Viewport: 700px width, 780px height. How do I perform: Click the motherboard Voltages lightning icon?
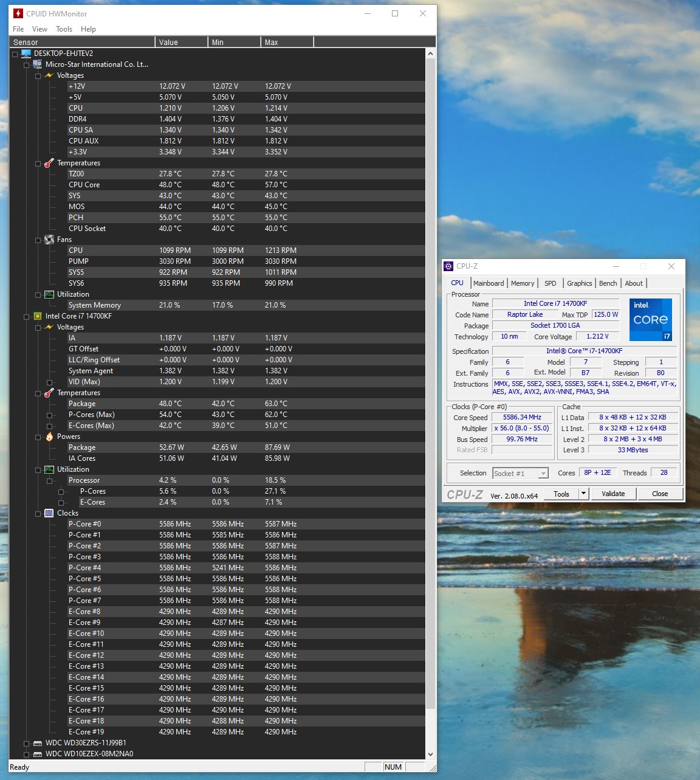(49, 75)
